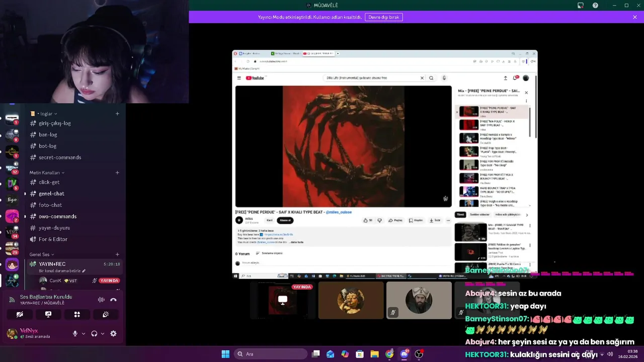The width and height of the screenshot is (644, 362).
Task: Open YouTube hamburger menu in stream
Action: pos(239,78)
